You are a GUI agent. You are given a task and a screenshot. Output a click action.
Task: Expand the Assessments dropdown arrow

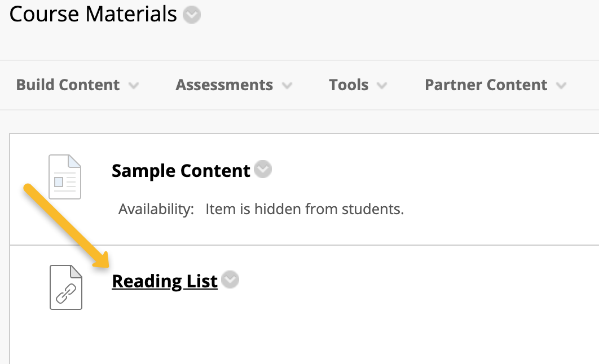click(287, 86)
